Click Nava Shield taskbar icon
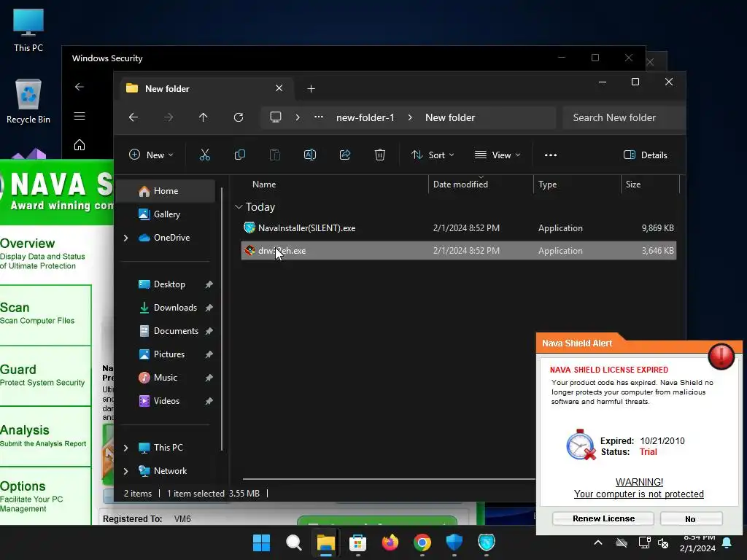Screen dimensions: 747x560 pyautogui.click(x=487, y=542)
